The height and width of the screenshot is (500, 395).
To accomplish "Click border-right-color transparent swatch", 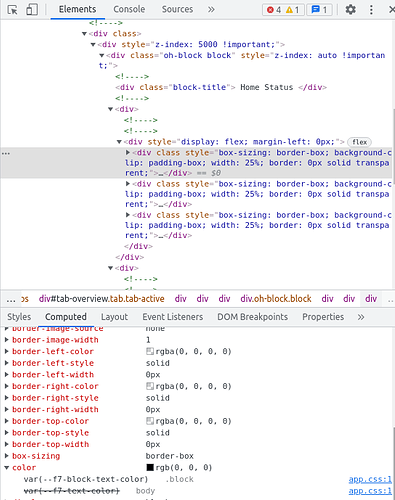I will 150,386.
